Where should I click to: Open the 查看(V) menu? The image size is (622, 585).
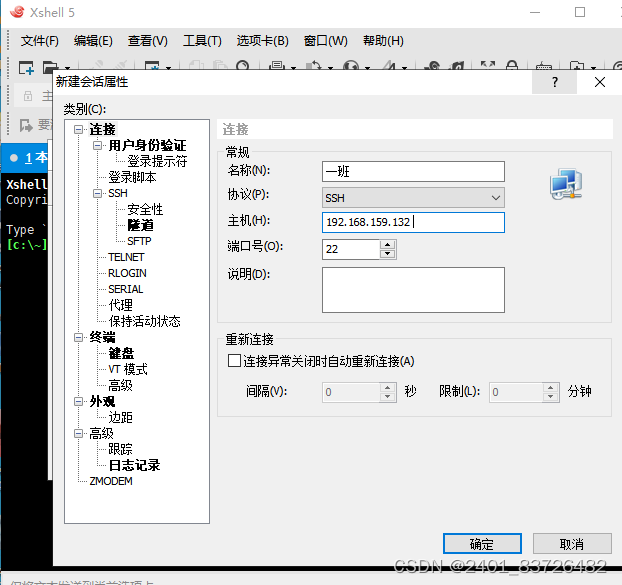(x=148, y=41)
